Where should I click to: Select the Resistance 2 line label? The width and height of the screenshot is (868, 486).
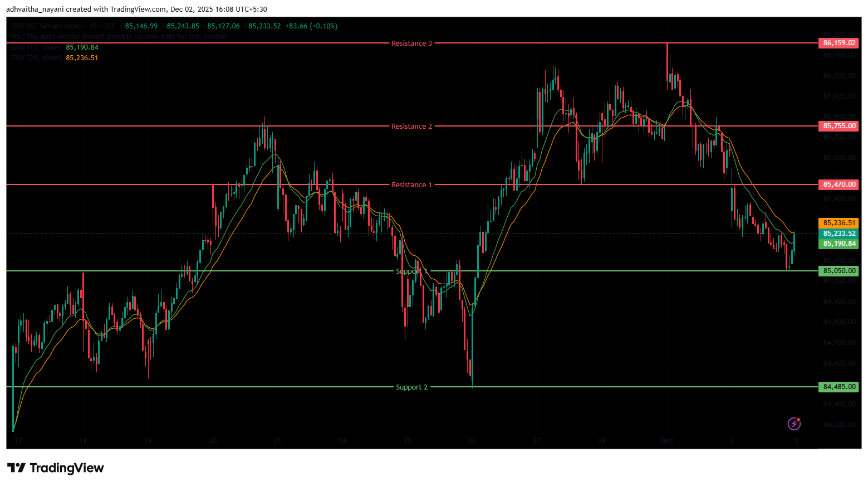411,127
